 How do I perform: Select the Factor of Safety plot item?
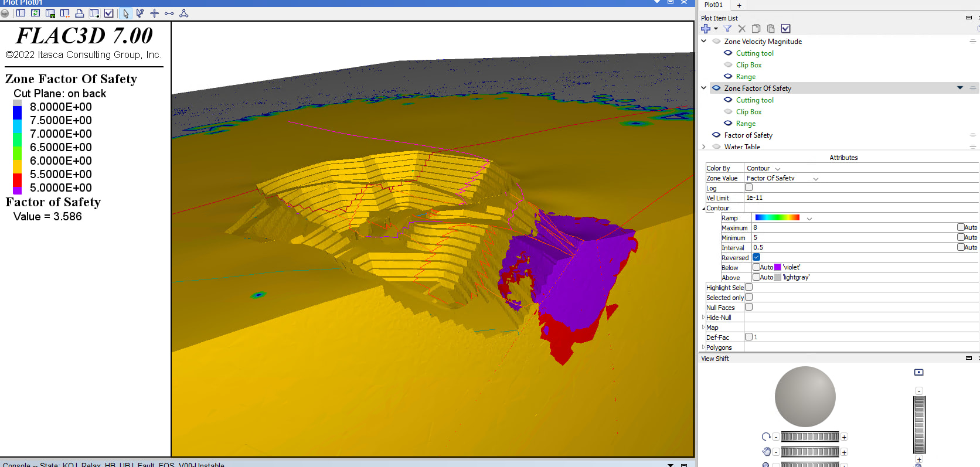[748, 135]
